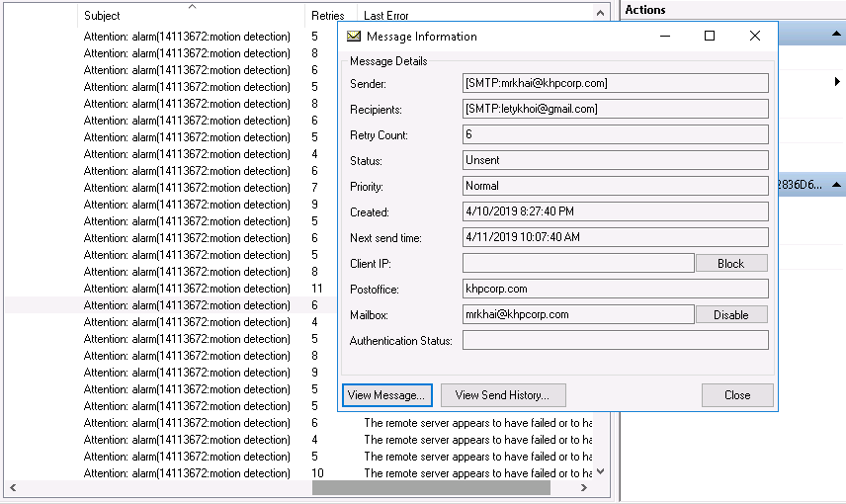Click the Authentication Status field

coord(615,341)
